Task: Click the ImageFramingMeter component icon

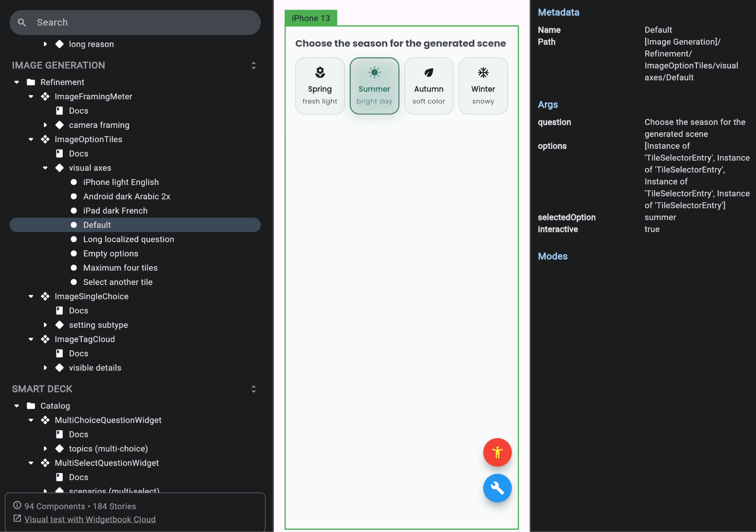Action: click(x=45, y=96)
